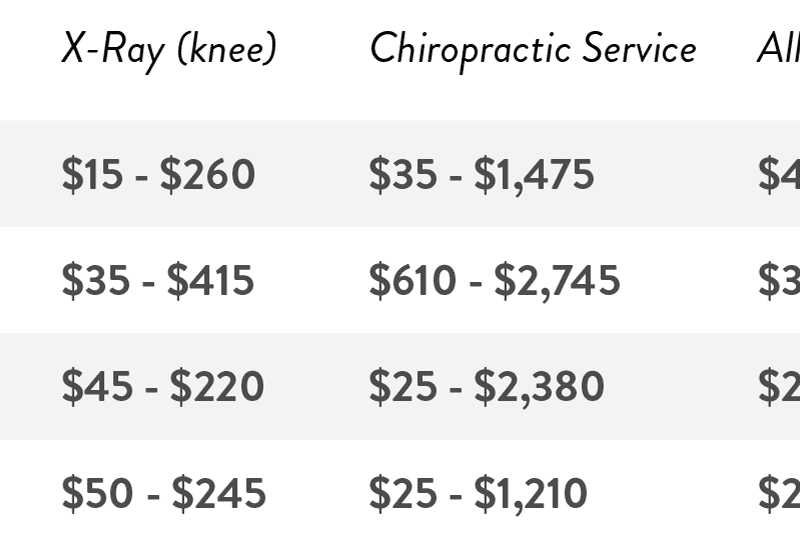Click the cut-off header starting with "Al"

point(777,49)
